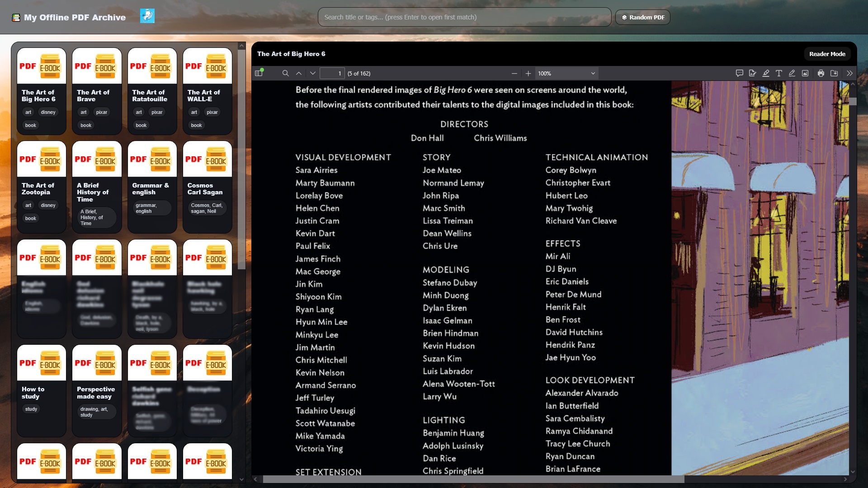The height and width of the screenshot is (488, 868).
Task: Toggle Reader Mode
Action: (x=827, y=54)
